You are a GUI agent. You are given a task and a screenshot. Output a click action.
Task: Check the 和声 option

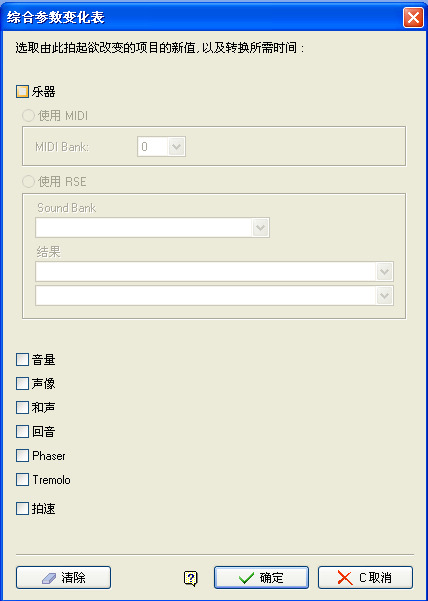22,408
